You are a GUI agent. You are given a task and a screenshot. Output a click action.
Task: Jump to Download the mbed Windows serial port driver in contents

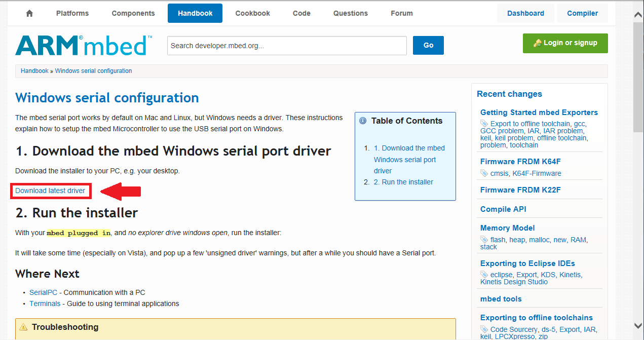409,160
